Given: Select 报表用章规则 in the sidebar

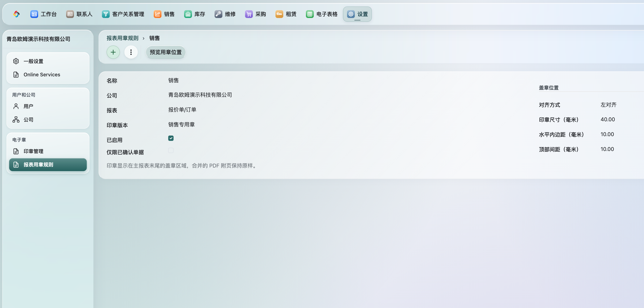Looking at the screenshot, I should coord(48,164).
